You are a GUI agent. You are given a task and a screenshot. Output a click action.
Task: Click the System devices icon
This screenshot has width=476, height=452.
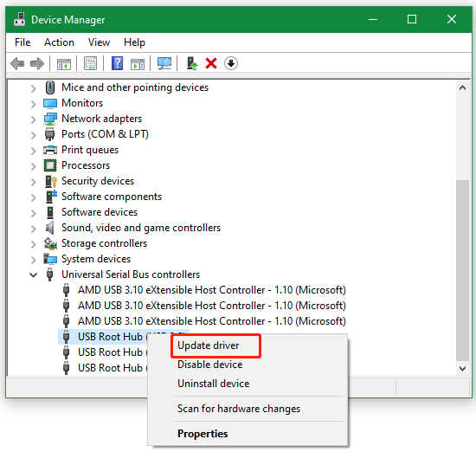pos(50,259)
